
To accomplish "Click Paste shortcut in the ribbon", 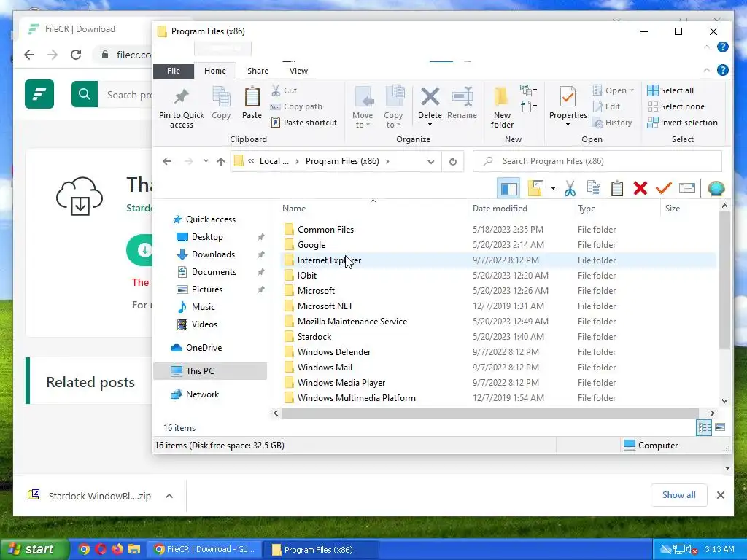I will pyautogui.click(x=303, y=122).
